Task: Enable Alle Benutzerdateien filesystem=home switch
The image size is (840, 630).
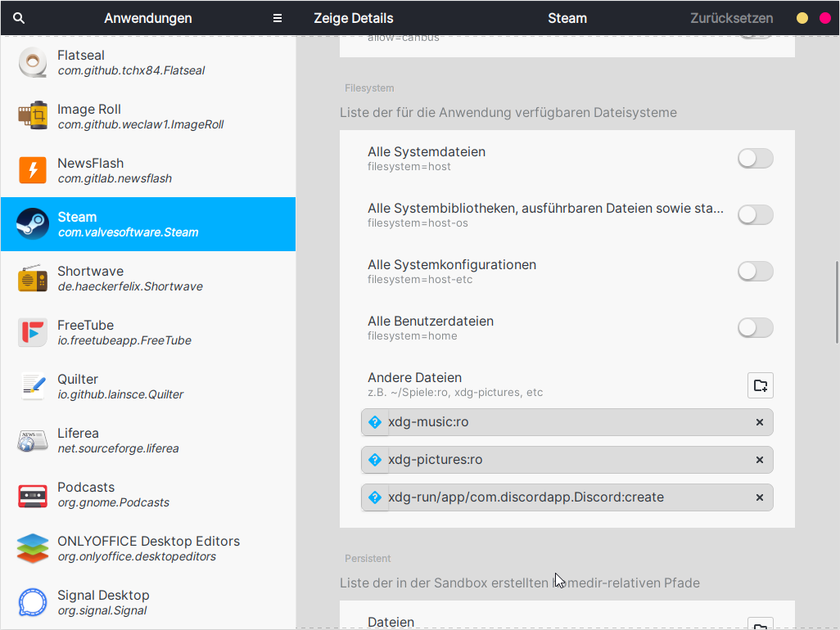Action: 755,328
